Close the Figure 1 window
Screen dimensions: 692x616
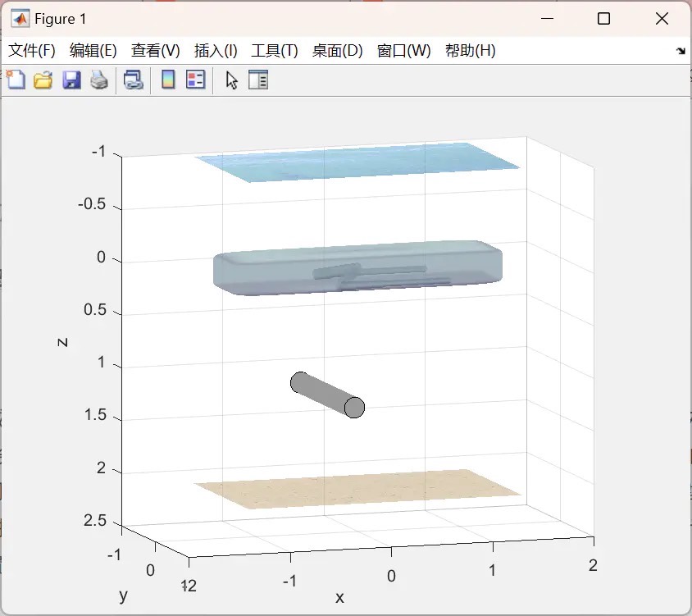[662, 19]
